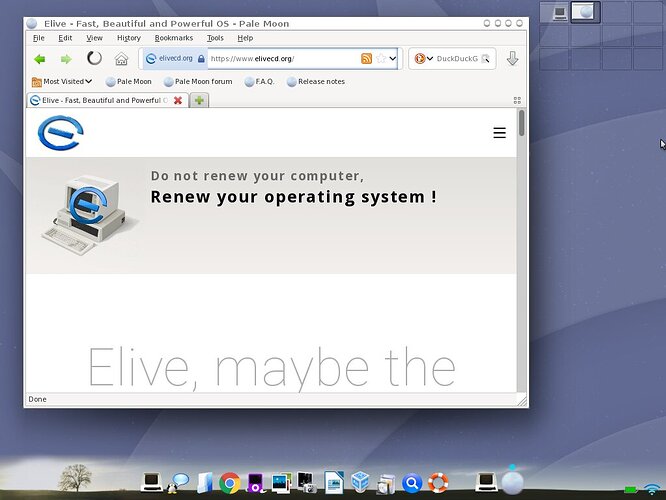Launch the LibreOffice document dock icon
This screenshot has width=666, height=500.
point(334,482)
